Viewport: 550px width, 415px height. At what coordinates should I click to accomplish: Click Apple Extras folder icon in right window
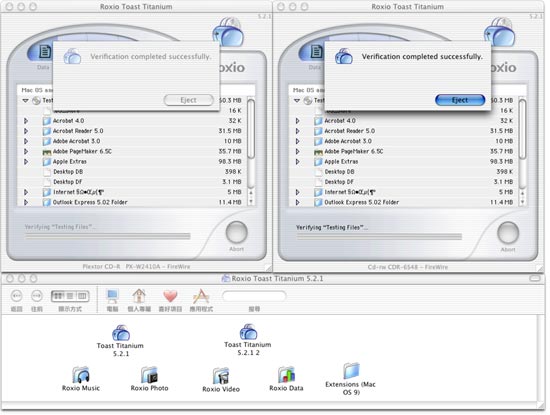click(318, 162)
